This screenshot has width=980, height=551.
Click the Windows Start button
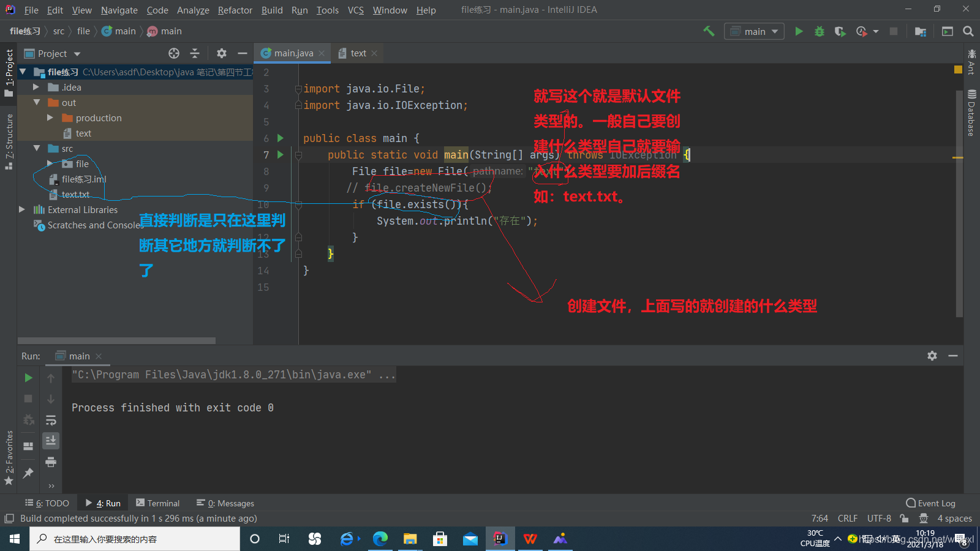click(15, 539)
